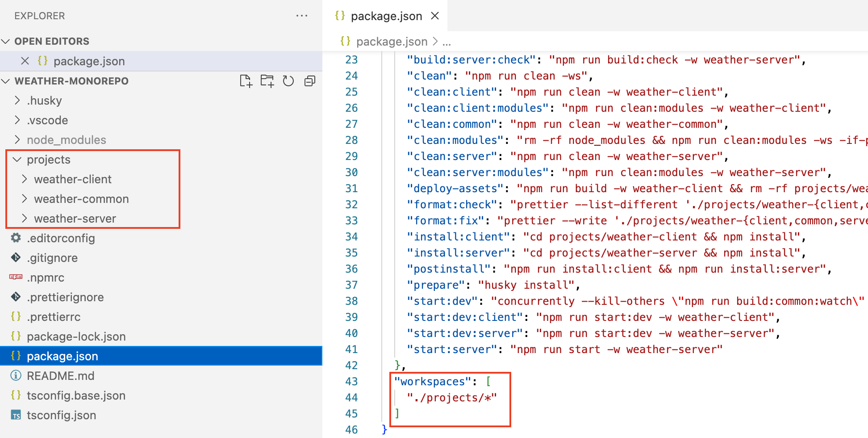Click the braces icon on the package.json tab

(x=340, y=16)
